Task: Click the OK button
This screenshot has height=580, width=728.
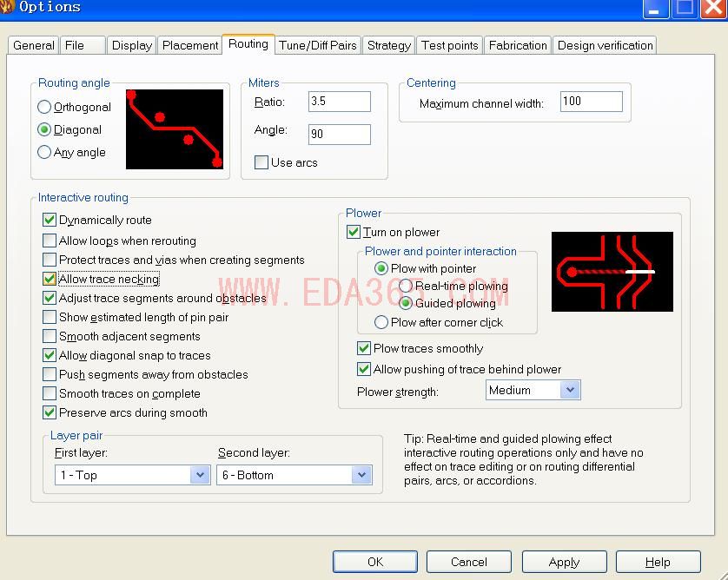Action: (x=375, y=562)
